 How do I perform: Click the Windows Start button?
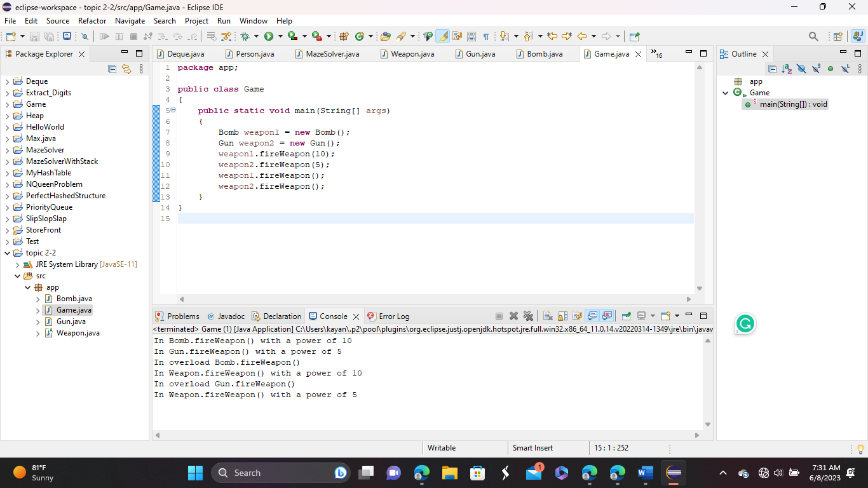click(x=195, y=473)
